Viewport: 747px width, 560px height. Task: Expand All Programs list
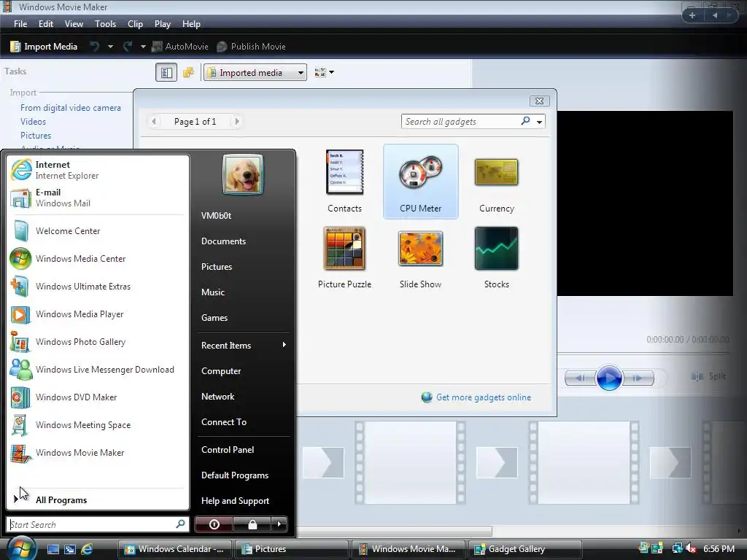point(98,499)
